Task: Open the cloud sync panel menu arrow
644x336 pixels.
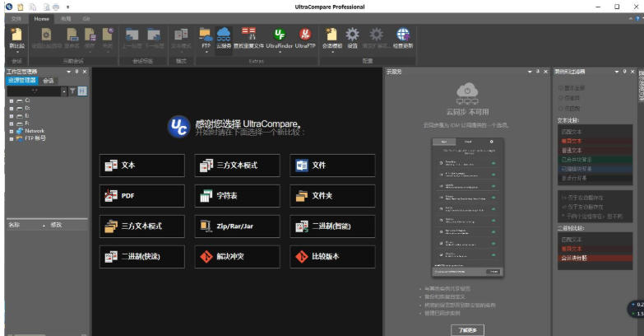Action: [530, 72]
